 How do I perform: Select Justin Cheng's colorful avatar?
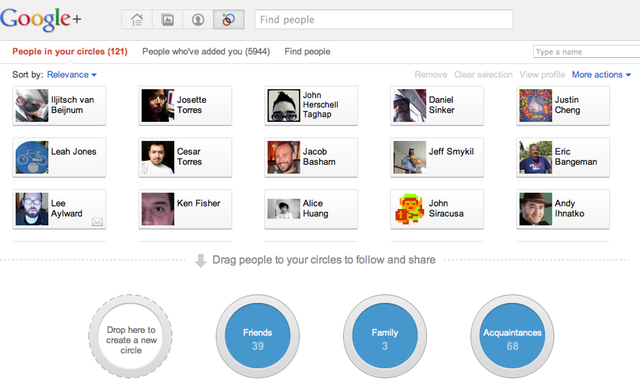(536, 106)
